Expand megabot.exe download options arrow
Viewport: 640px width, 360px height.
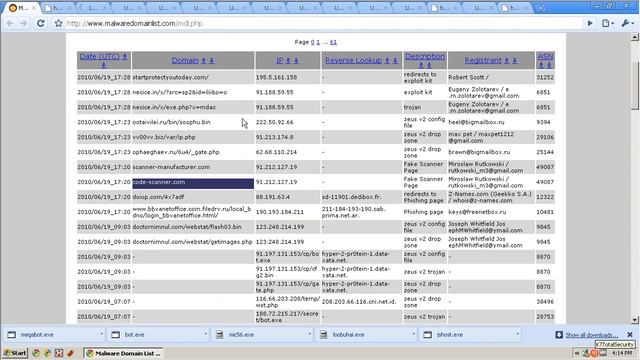(x=101, y=334)
